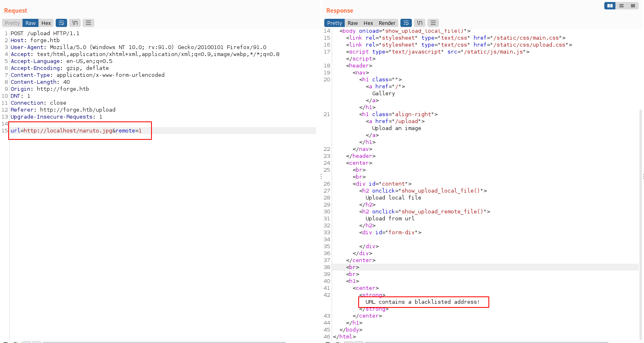Screen dimensions: 644x343
Task: Open the Hex tab in Request panel
Action: click(x=46, y=23)
